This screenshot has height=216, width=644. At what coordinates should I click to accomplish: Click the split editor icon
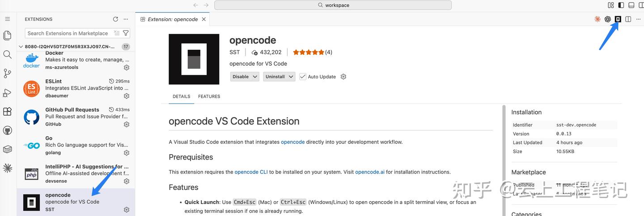click(628, 19)
